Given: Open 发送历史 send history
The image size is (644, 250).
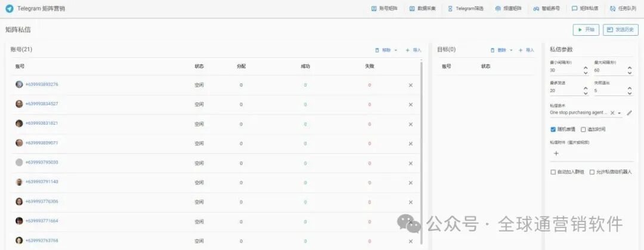Looking at the screenshot, I should pos(621,30).
